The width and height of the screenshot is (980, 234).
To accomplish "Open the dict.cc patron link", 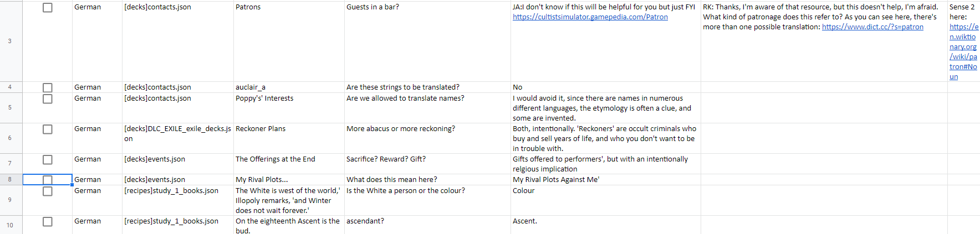I will pos(872,27).
